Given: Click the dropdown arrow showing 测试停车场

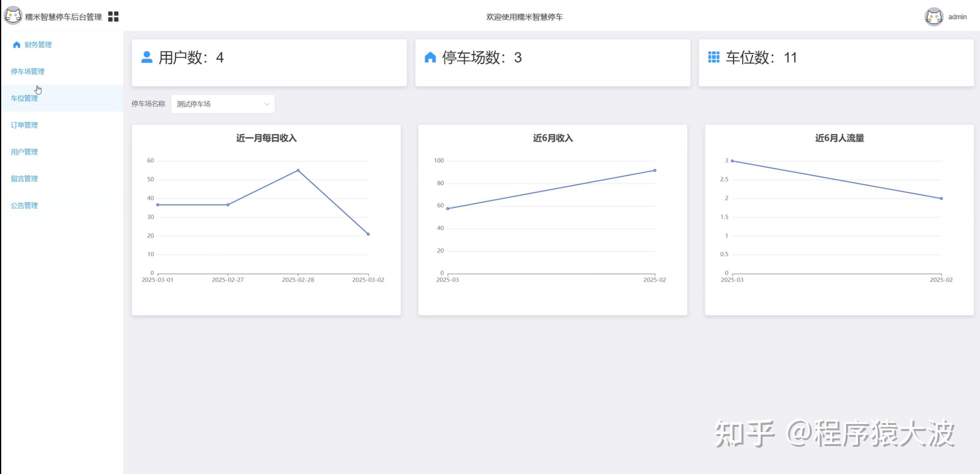Looking at the screenshot, I should (267, 104).
